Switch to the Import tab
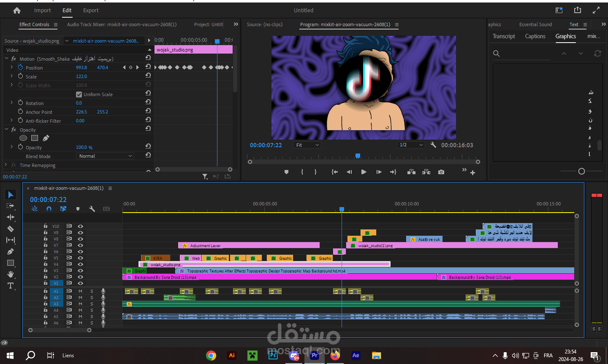 coord(42,11)
